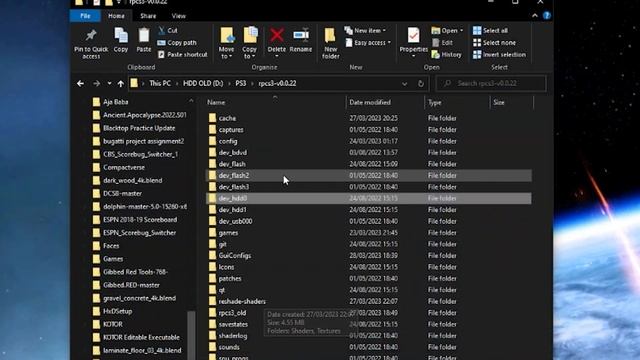Sort by the Name column header

tap(216, 102)
